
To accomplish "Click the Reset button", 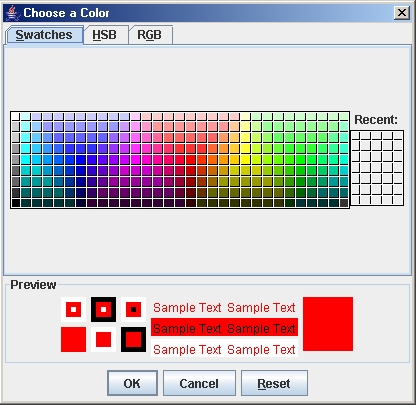I will (x=274, y=383).
